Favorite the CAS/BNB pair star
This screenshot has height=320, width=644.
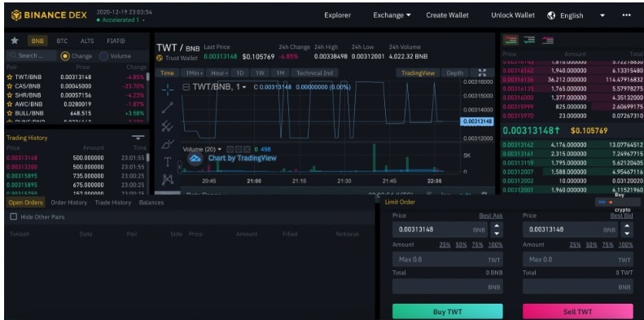(10, 85)
